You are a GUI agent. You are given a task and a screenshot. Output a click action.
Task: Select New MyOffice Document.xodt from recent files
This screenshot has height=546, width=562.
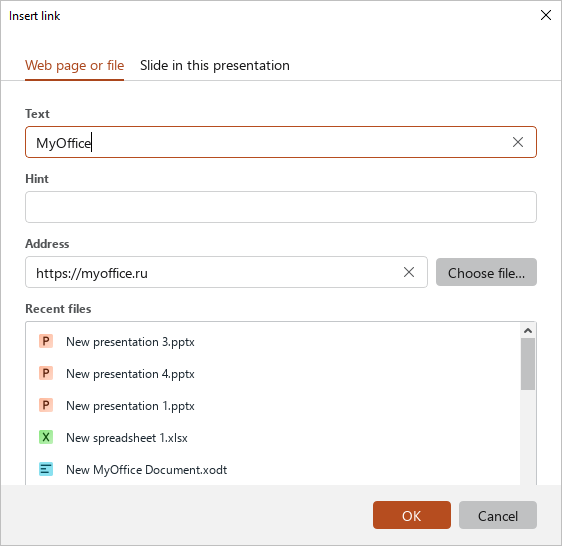point(272,469)
